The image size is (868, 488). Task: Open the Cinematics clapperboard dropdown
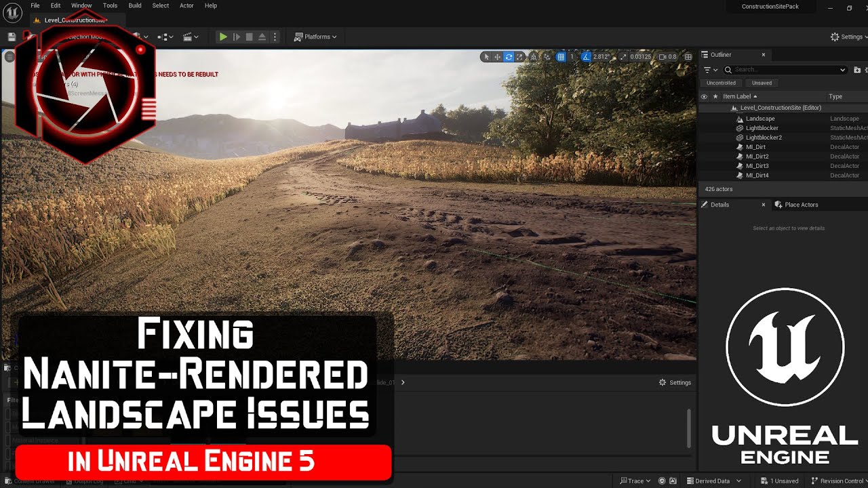click(192, 37)
